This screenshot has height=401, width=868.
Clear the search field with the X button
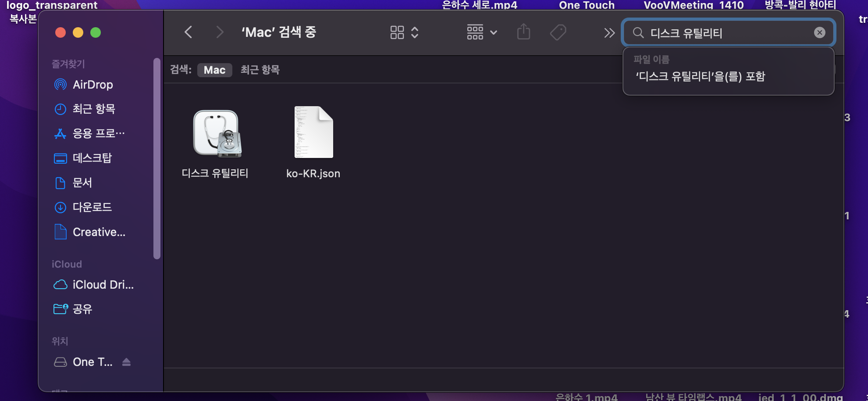click(819, 32)
